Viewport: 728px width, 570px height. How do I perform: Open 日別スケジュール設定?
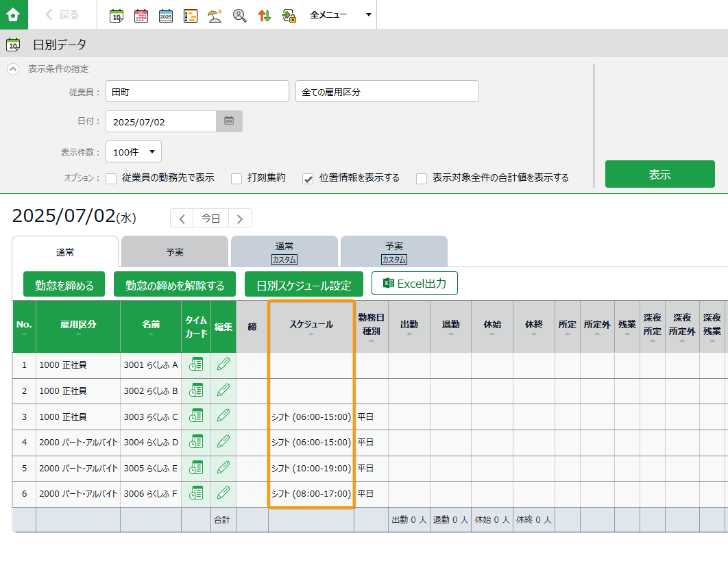pyautogui.click(x=304, y=284)
